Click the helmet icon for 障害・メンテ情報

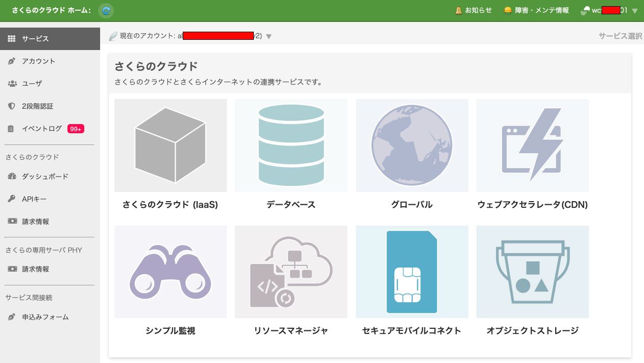click(x=508, y=10)
